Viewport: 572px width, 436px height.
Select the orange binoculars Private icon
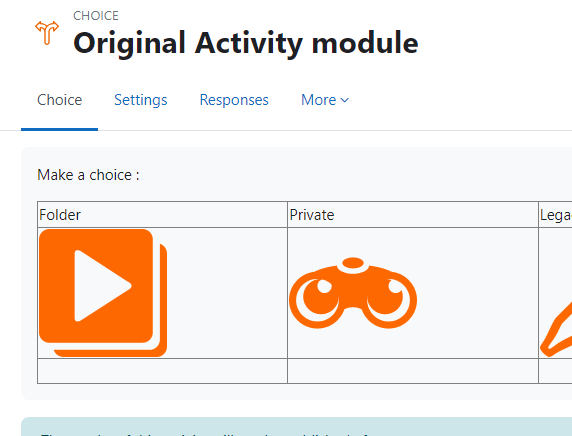[353, 293]
